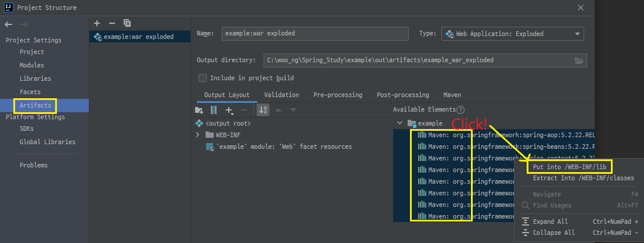Image resolution: width=644 pixels, height=243 pixels.
Task: Select 'example' module Web facet resources
Action: [284, 146]
